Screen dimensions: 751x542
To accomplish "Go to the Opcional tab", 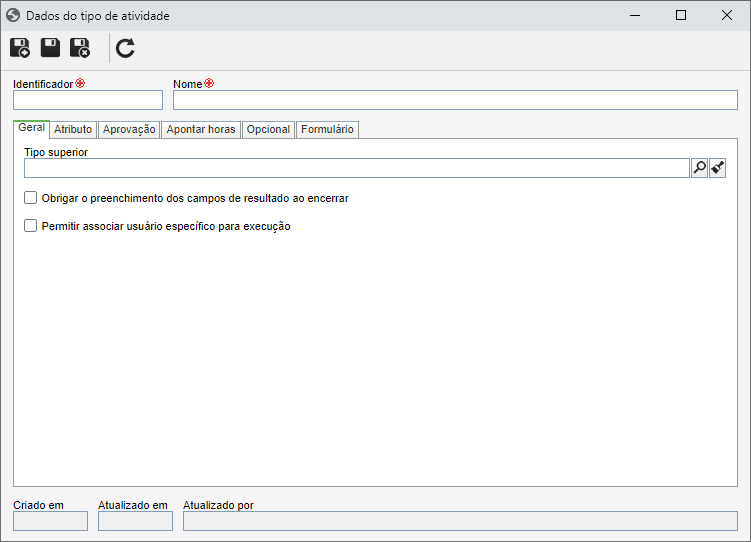I will (x=268, y=129).
